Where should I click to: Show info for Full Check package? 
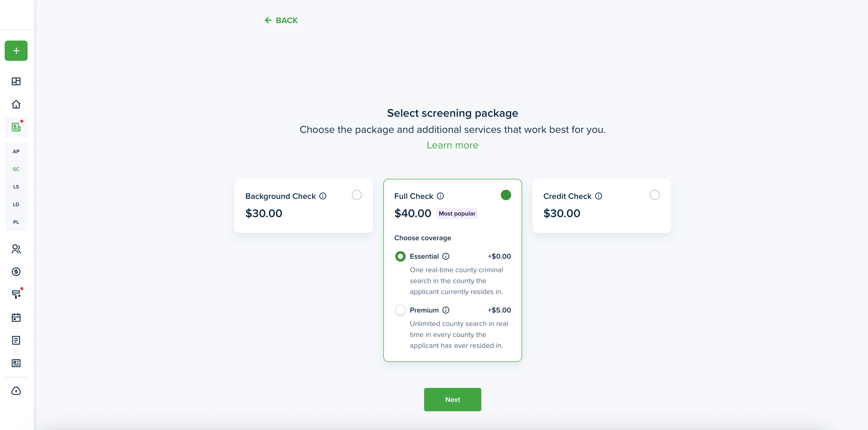click(x=440, y=196)
